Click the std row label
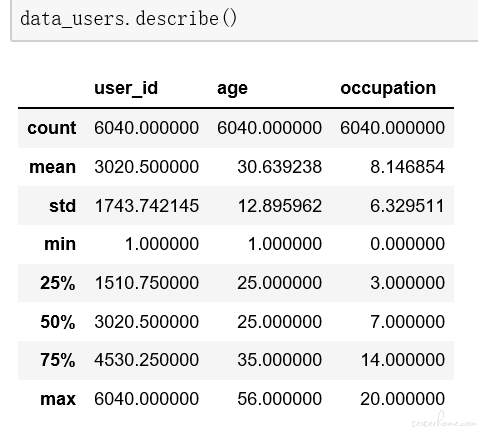This screenshot has width=478, height=434. [62, 206]
